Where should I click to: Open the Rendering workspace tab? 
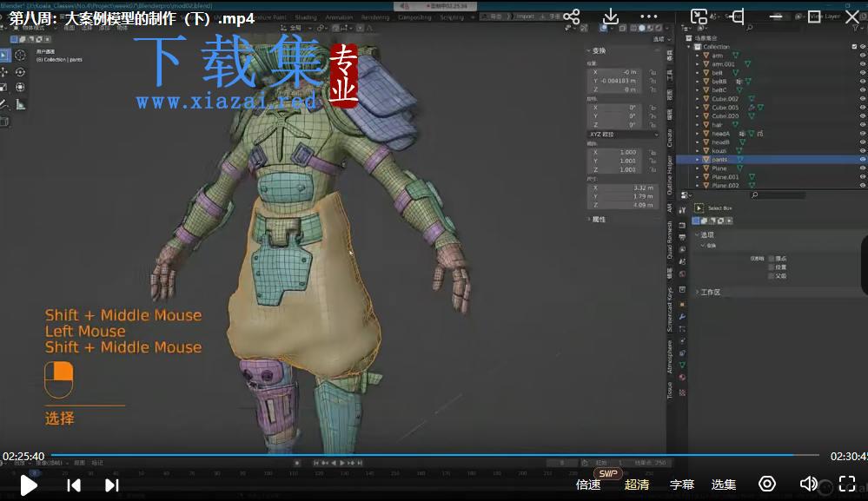pos(375,17)
